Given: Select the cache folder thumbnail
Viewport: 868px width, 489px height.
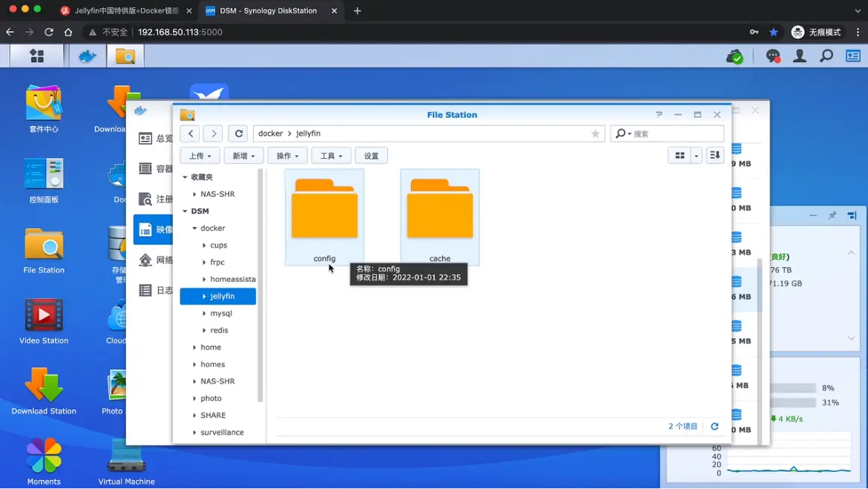Looking at the screenshot, I should (440, 217).
